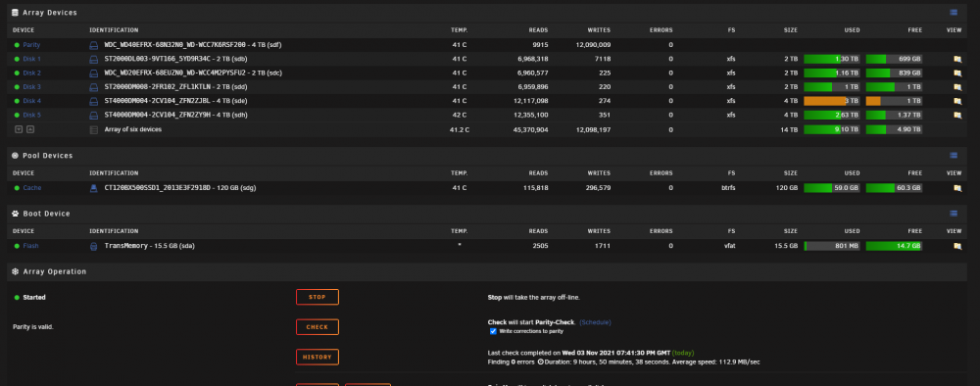Click the green status dot for Disk 3
Viewport: 980px width, 386px height.
[17, 87]
